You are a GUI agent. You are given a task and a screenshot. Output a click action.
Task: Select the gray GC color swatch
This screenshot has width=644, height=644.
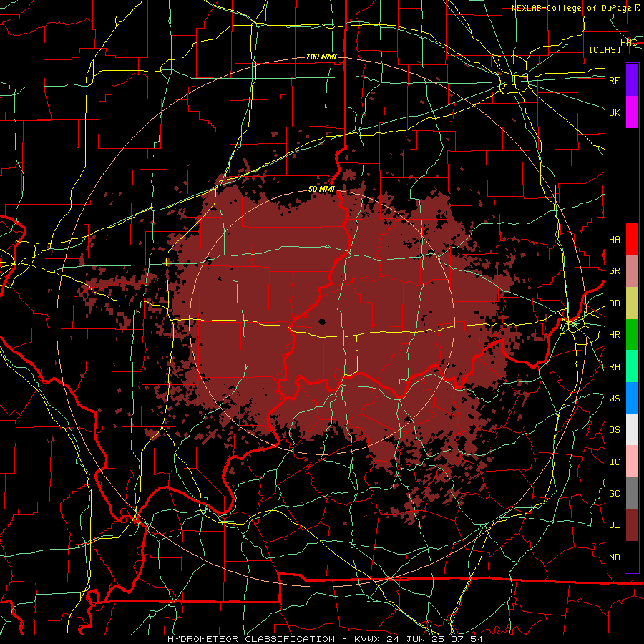[x=632, y=493]
